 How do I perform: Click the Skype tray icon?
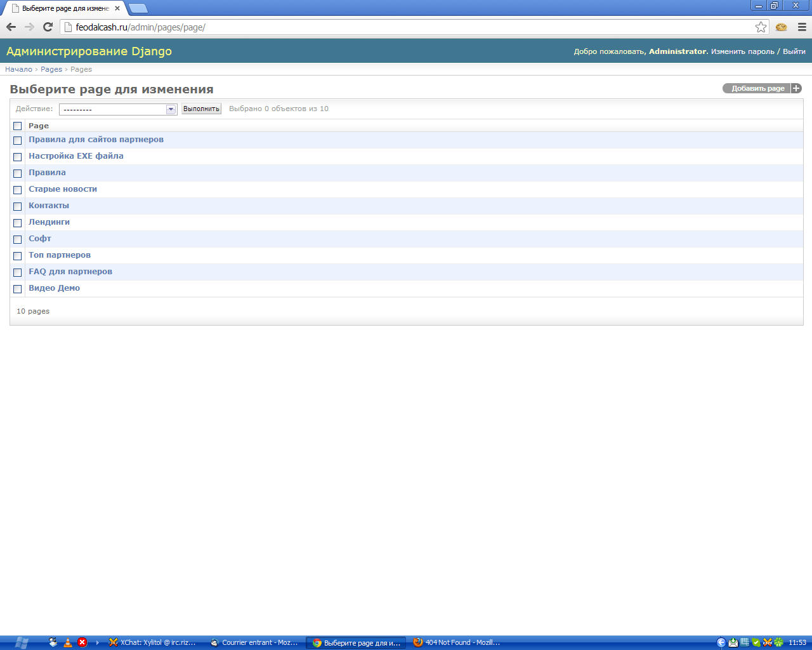[x=756, y=642]
